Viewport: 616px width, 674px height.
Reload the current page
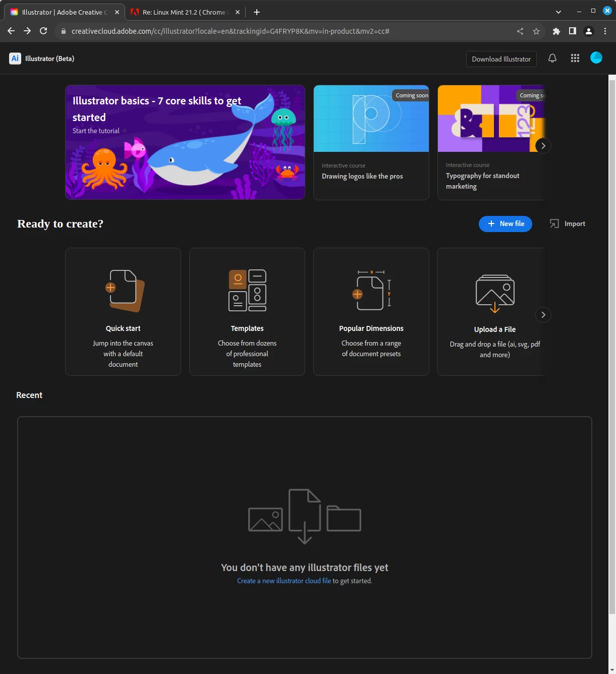pyautogui.click(x=43, y=31)
